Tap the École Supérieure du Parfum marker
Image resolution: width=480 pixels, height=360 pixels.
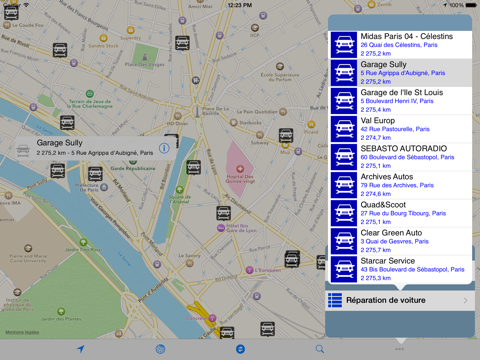click(x=280, y=66)
